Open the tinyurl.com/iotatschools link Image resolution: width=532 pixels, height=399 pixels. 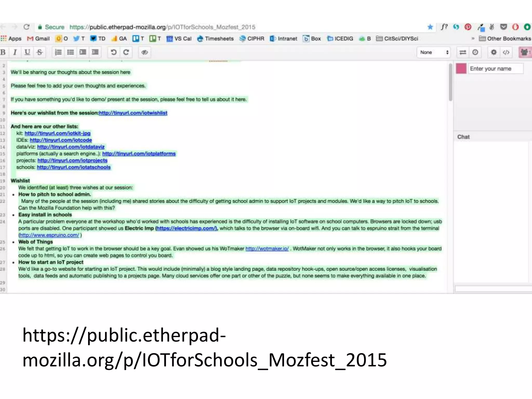74,167
